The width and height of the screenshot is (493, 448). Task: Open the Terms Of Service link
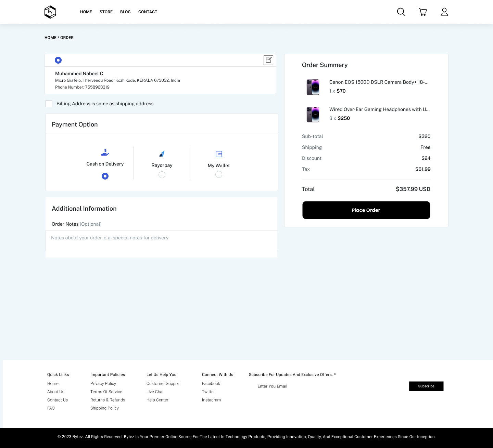pyautogui.click(x=106, y=392)
